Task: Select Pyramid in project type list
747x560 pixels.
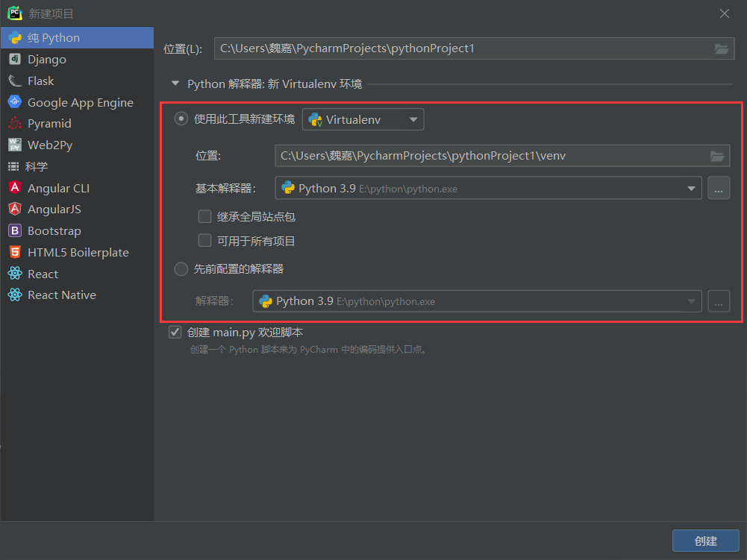Action: click(77, 123)
